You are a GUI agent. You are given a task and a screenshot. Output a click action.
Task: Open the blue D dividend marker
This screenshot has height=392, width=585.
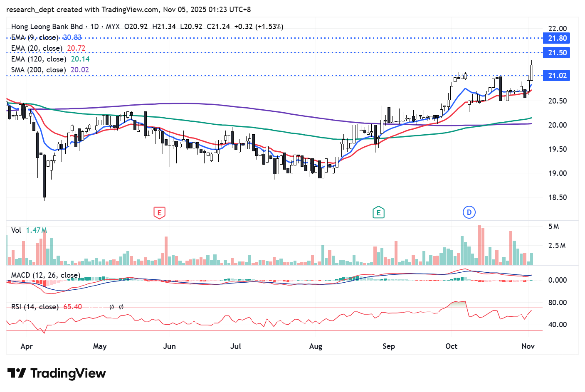[x=469, y=212]
